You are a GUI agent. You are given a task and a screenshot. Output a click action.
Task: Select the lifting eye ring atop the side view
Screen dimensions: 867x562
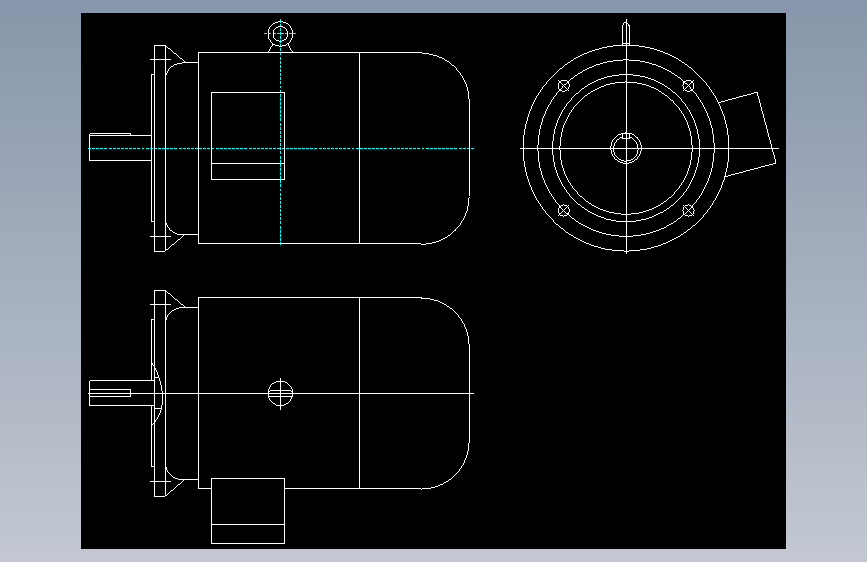[280, 34]
